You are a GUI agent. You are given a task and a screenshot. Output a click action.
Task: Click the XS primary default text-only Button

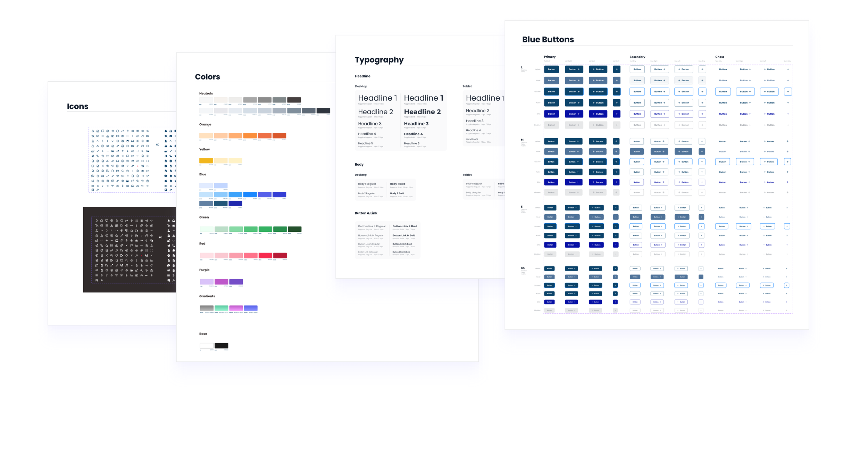[x=549, y=268]
